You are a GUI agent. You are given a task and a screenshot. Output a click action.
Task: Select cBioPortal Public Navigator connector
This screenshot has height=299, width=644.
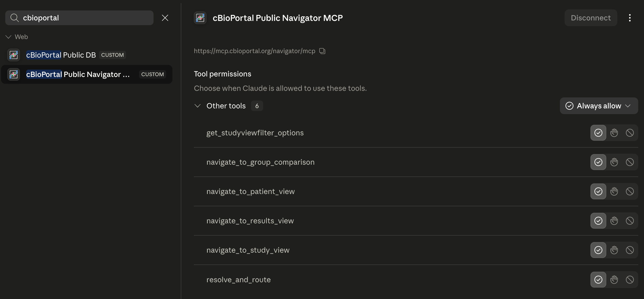tap(86, 74)
